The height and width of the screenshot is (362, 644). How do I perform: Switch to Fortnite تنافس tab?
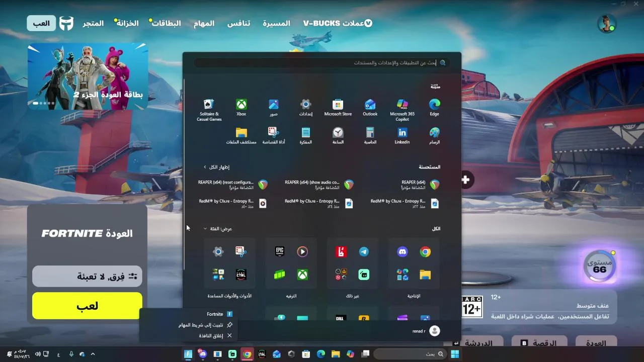[238, 23]
